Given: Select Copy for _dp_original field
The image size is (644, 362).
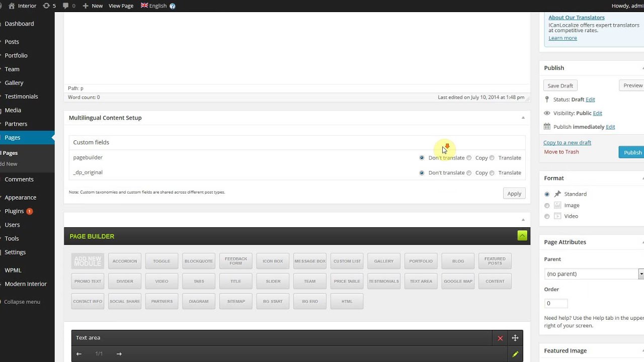Looking at the screenshot, I should pyautogui.click(x=469, y=173).
